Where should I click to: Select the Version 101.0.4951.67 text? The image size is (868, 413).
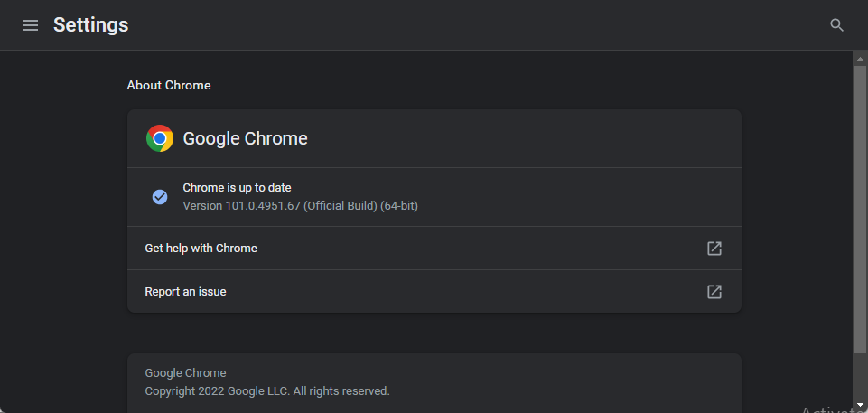coord(301,206)
